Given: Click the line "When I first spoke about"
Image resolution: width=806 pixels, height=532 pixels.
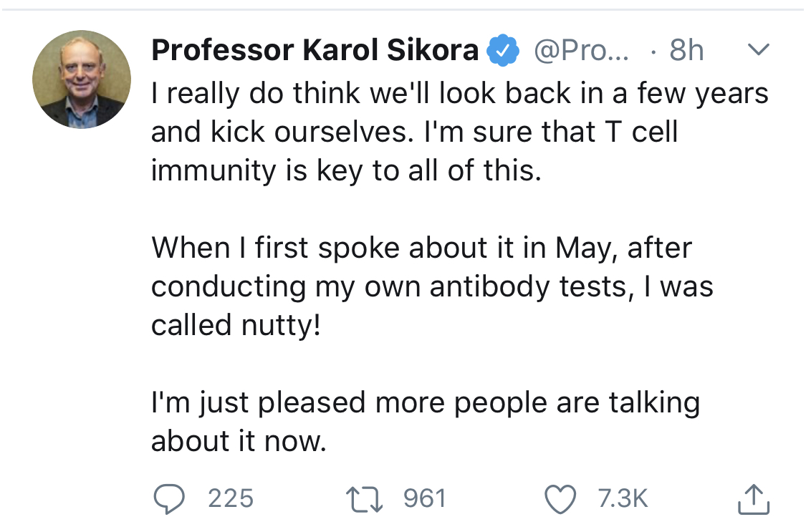Looking at the screenshot, I should [x=421, y=248].
